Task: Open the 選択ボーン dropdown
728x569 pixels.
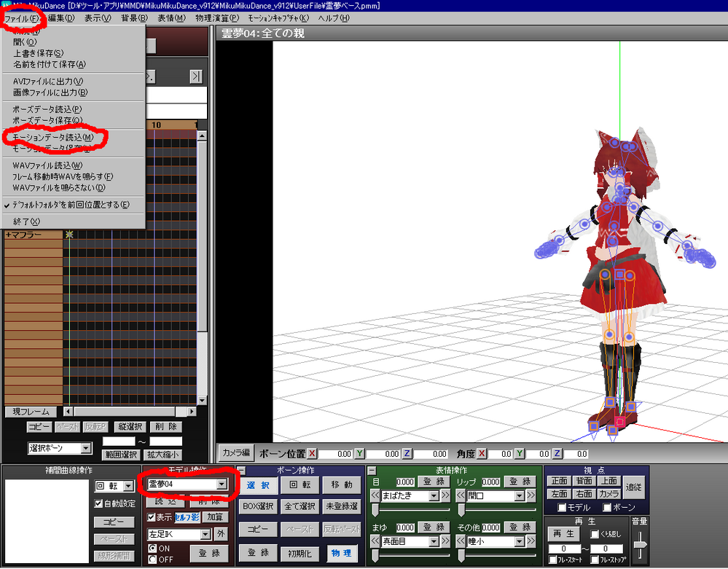Action: point(86,448)
